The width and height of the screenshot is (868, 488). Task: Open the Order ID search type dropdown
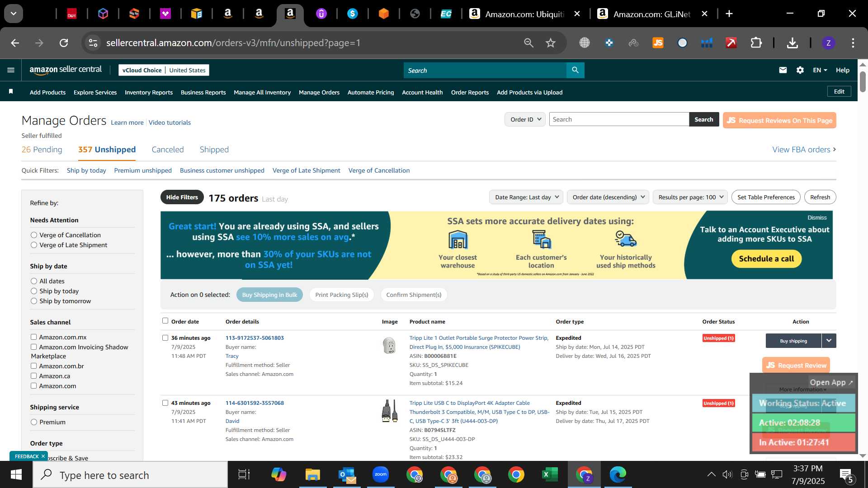tap(525, 119)
